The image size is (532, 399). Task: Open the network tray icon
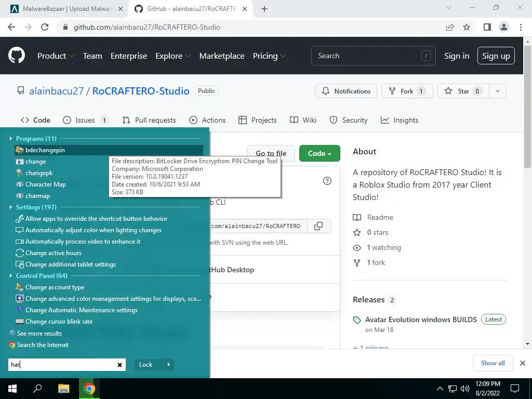click(x=453, y=389)
